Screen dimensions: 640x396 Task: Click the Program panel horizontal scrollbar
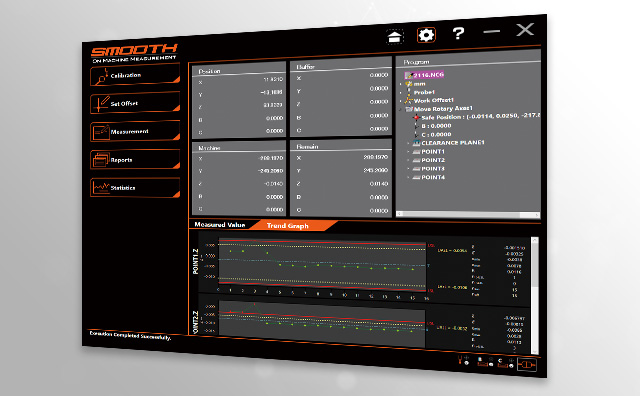click(468, 214)
